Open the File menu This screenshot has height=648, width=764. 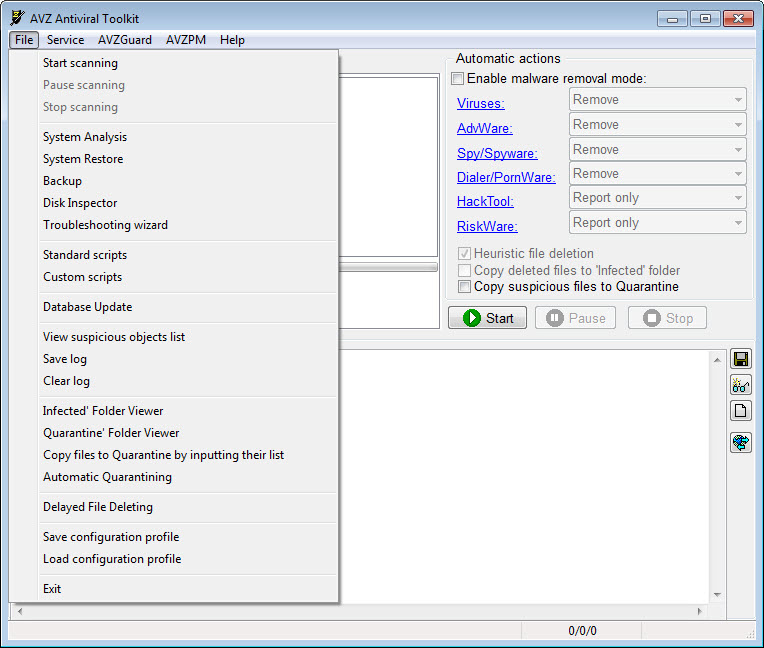24,40
